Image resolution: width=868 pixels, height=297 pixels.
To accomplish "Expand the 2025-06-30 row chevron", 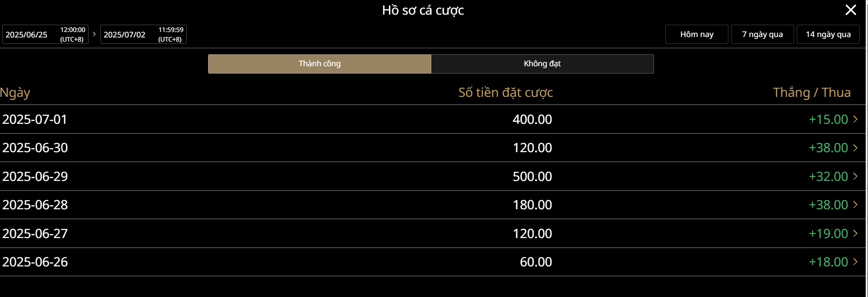I will (x=855, y=148).
